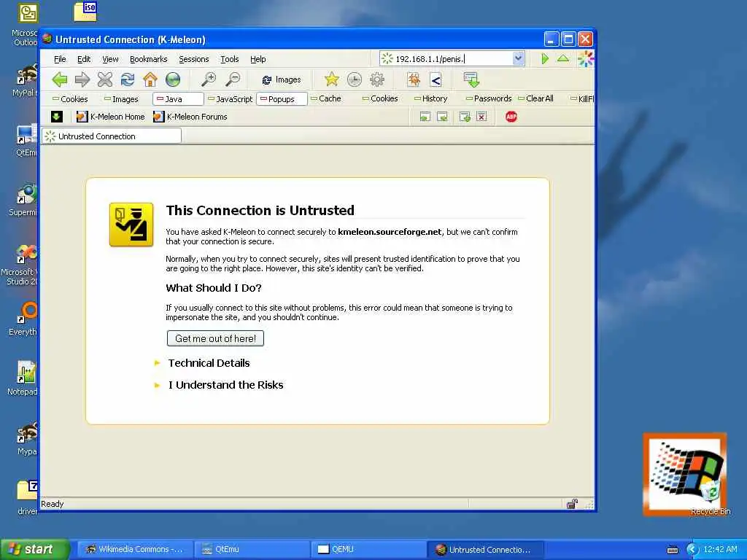Click the tray keyboard icon

coord(673,550)
